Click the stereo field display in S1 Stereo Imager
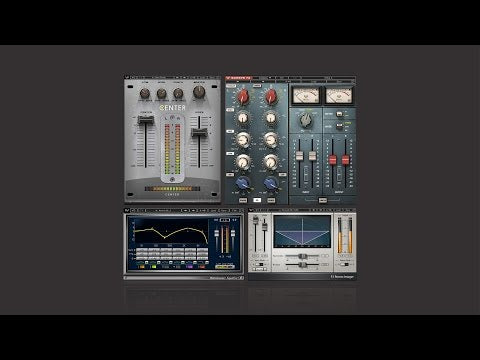Screen dimensions: 480x360 tap(302, 232)
